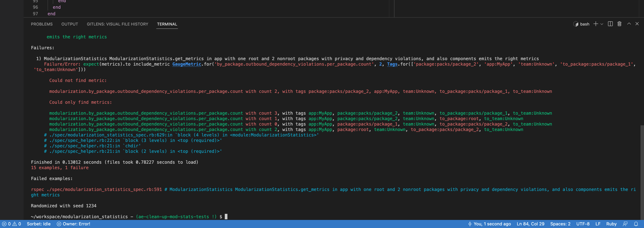The height and width of the screenshot is (228, 644).
Task: Click line number 96 in editor gutter
Action: tap(35, 7)
